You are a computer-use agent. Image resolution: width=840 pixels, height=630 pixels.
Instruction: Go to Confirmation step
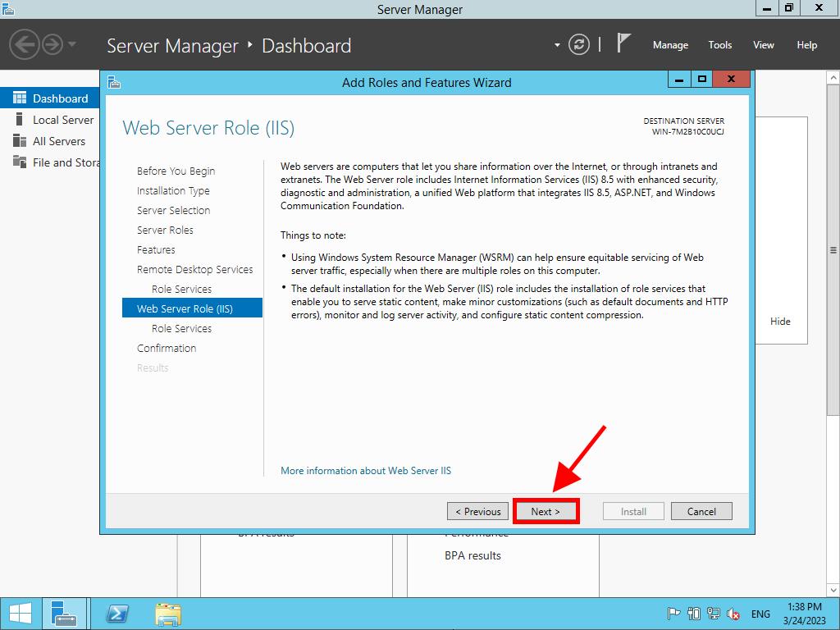point(167,348)
